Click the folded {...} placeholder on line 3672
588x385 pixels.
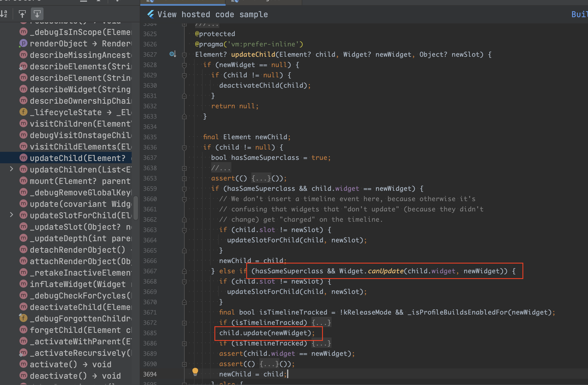321,323
